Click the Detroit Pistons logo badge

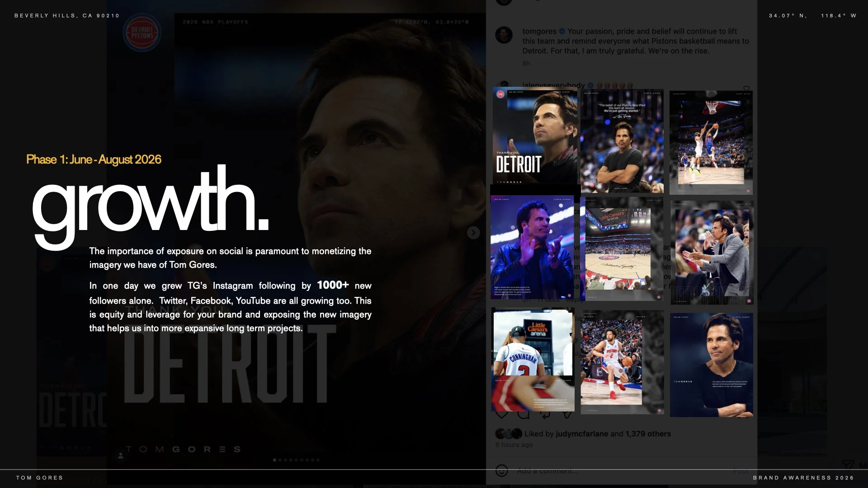pyautogui.click(x=142, y=33)
